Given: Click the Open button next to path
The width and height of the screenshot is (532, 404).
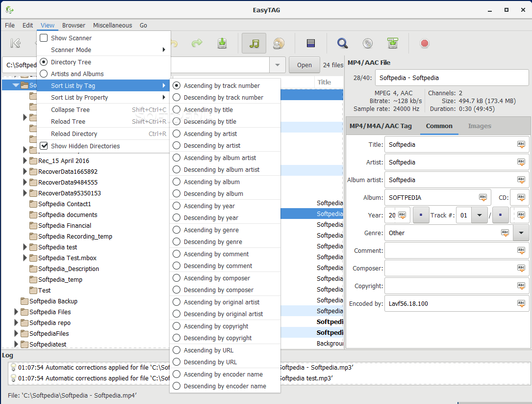Looking at the screenshot, I should [x=304, y=65].
